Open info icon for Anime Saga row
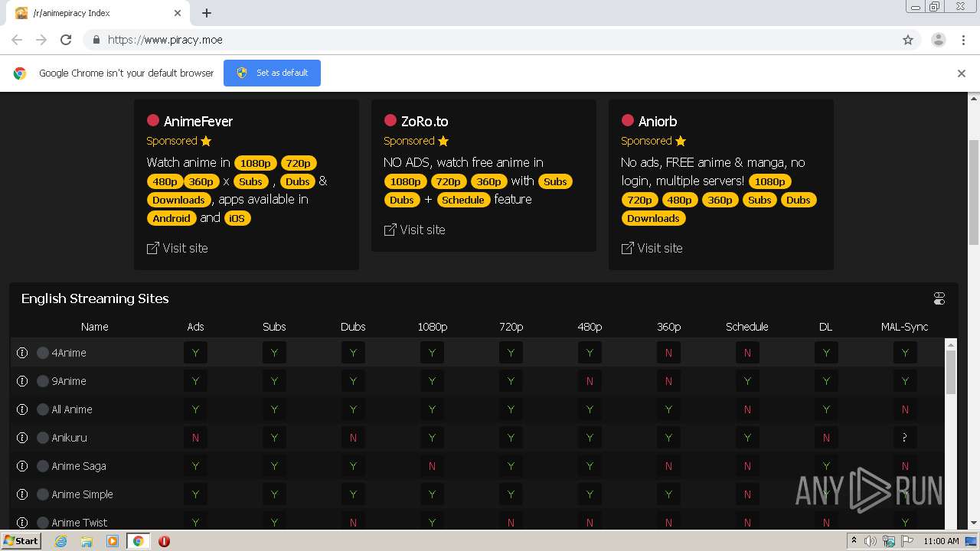980x551 pixels. click(x=22, y=466)
